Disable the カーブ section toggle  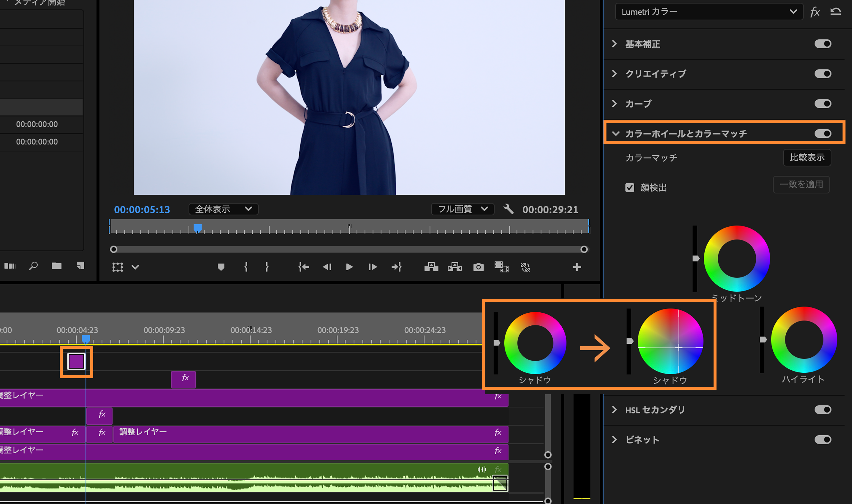pyautogui.click(x=822, y=104)
